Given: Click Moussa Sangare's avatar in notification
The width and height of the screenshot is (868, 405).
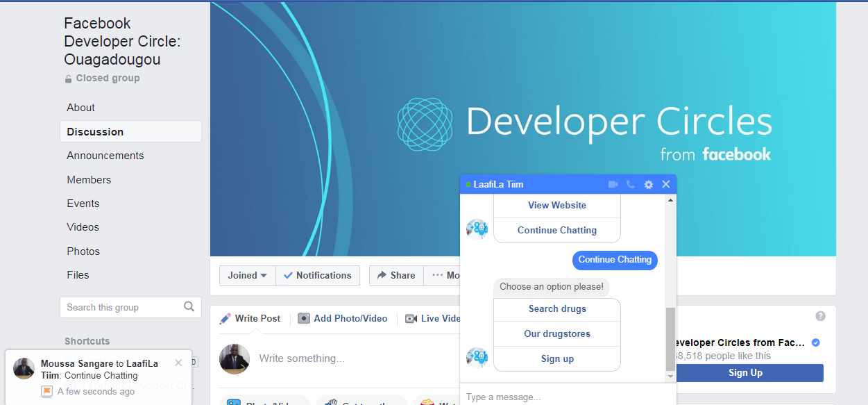Looking at the screenshot, I should pyautogui.click(x=24, y=369).
